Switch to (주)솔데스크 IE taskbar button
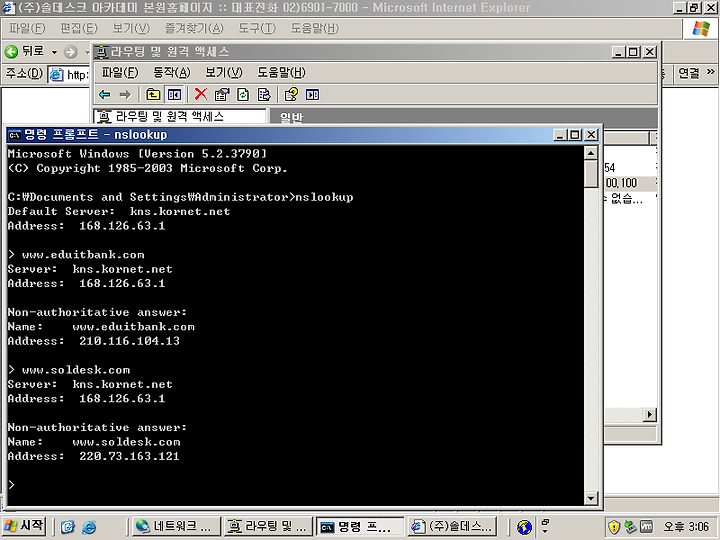 [452, 527]
